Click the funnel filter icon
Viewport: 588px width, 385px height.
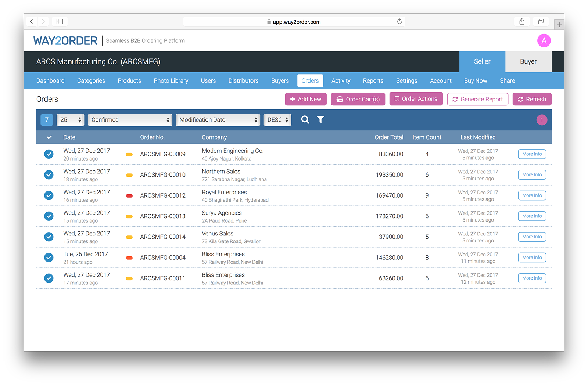click(320, 120)
